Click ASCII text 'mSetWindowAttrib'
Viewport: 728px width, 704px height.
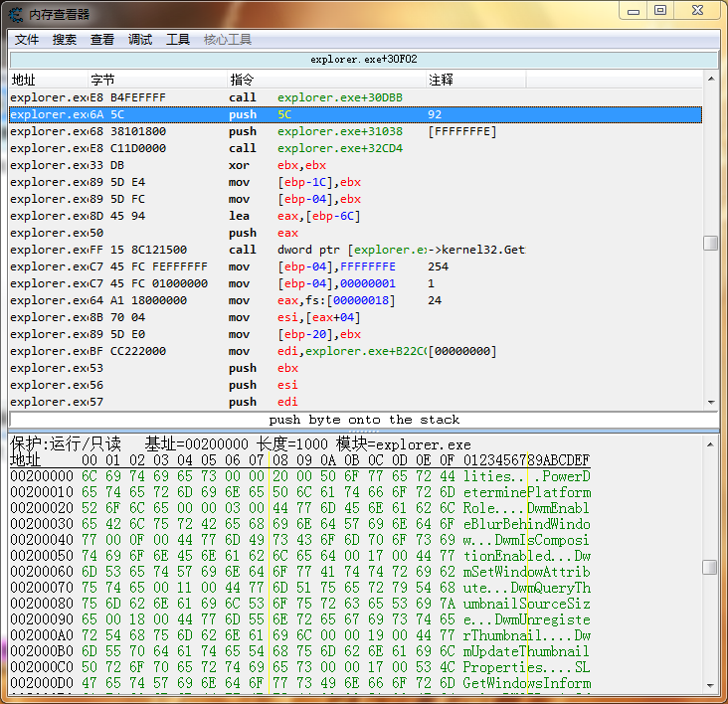pos(527,572)
